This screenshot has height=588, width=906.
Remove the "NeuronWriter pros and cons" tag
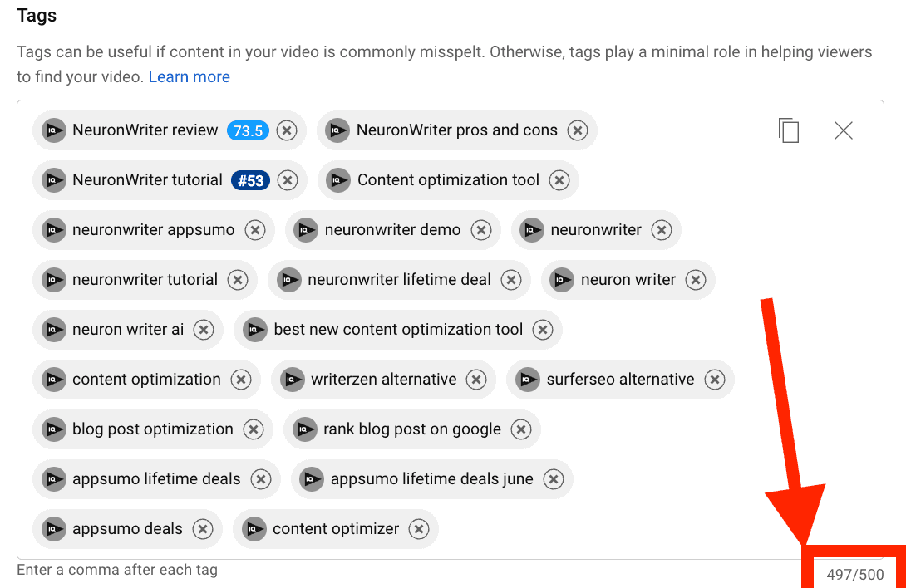click(578, 130)
